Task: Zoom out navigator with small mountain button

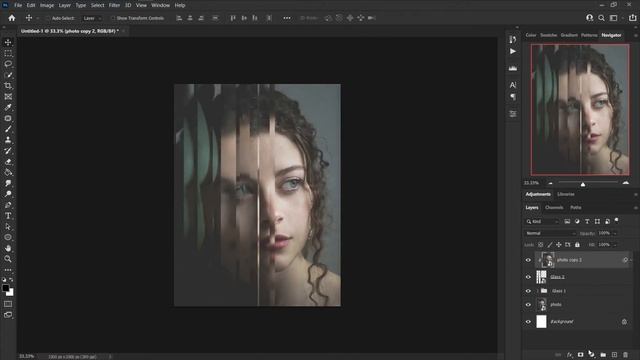Action: point(550,183)
